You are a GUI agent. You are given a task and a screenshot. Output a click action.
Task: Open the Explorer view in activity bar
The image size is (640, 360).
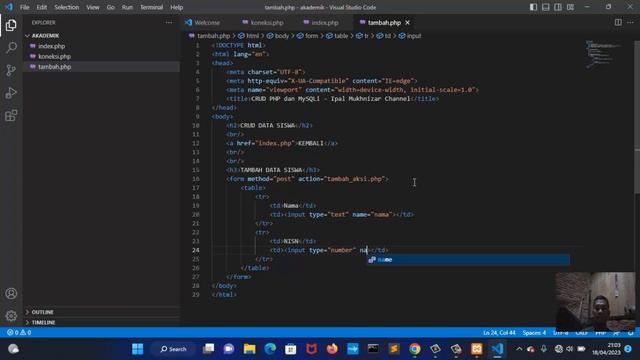pos(11,25)
